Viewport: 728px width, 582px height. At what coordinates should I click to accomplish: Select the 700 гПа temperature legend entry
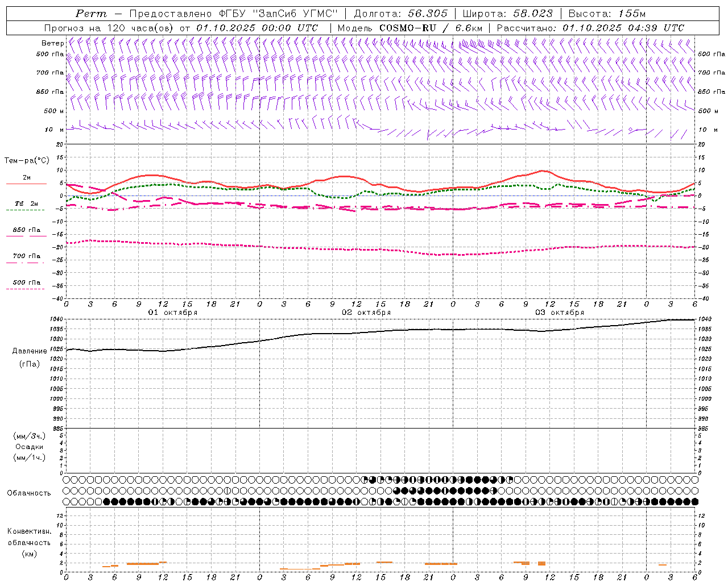coord(26,256)
